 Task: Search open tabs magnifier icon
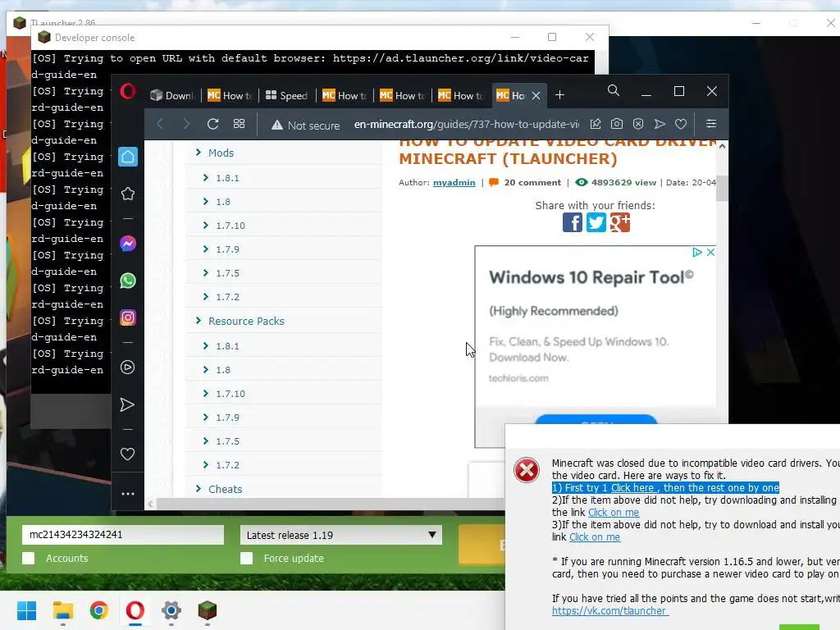[614, 90]
